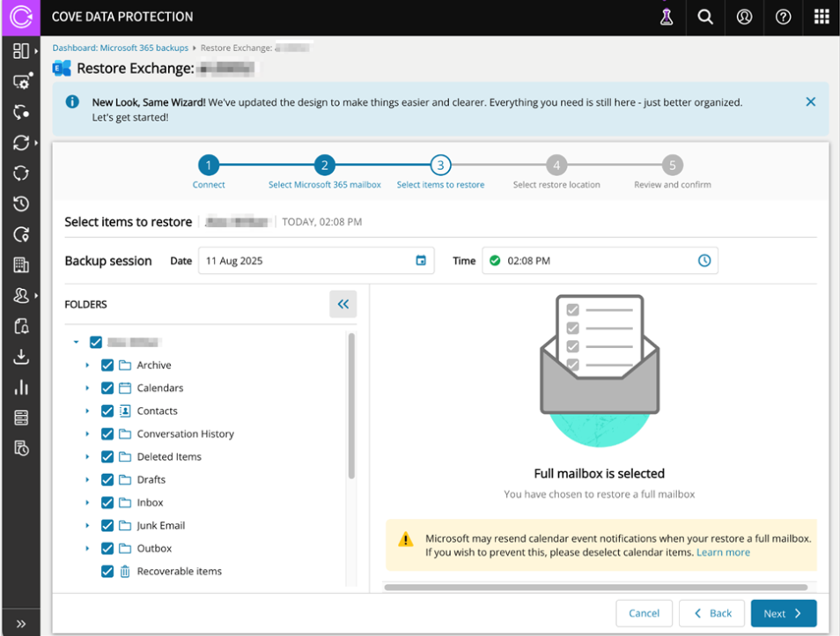Expand the Conversation History node
This screenshot has height=636, width=840.
pyautogui.click(x=87, y=433)
